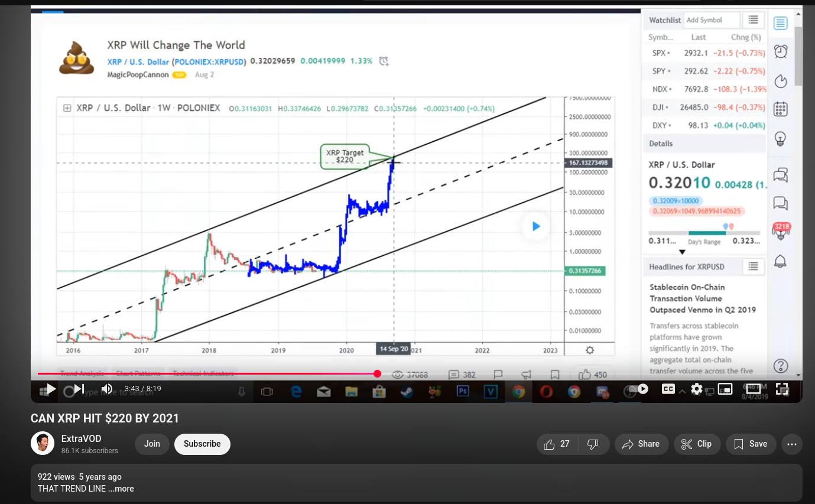The image size is (815, 504).
Task: Click the Add Symbol field in Watchlist
Action: (x=712, y=20)
